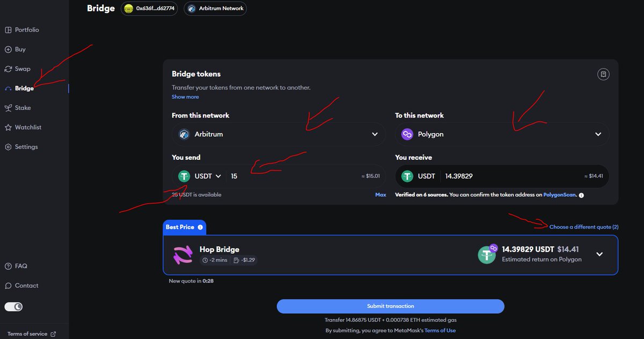The image size is (644, 339).
Task: Select the Best Price tab
Action: [x=185, y=227]
